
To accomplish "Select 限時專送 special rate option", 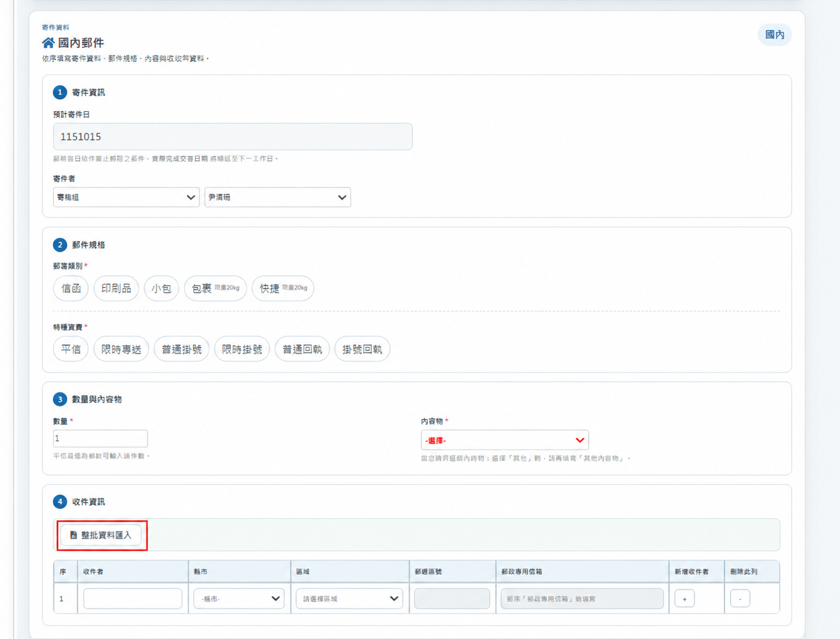I will click(x=121, y=349).
